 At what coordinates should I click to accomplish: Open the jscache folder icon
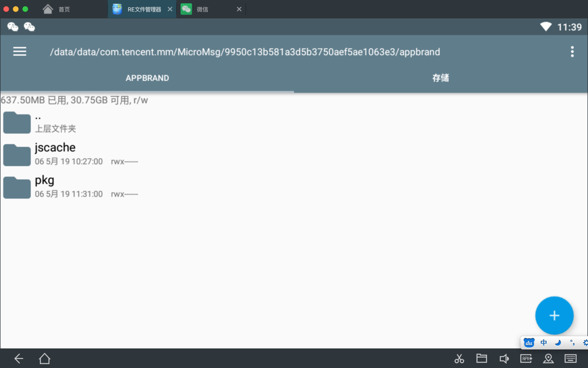point(17,155)
